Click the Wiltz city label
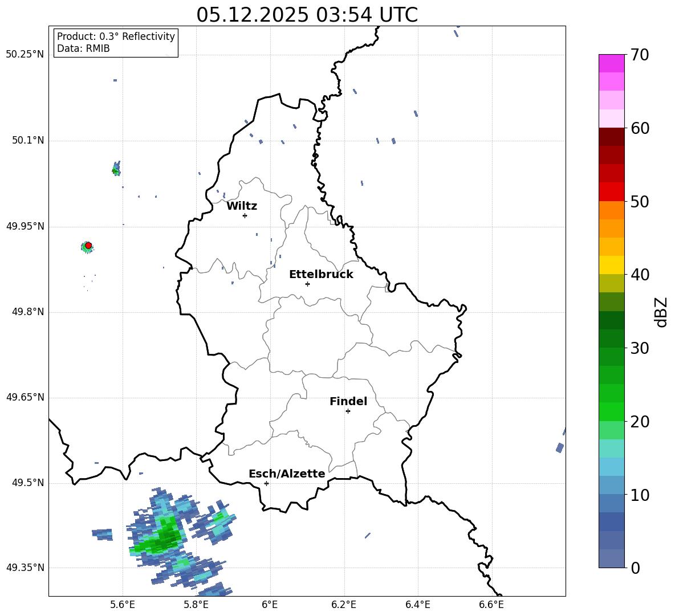Screen dimensions: 675x616 [242, 206]
